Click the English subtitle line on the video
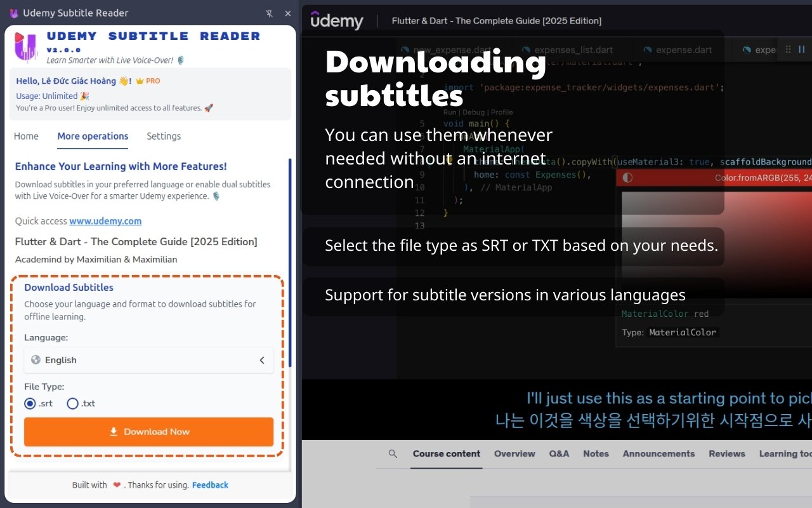Screen dimensions: 812x508 coord(669,399)
